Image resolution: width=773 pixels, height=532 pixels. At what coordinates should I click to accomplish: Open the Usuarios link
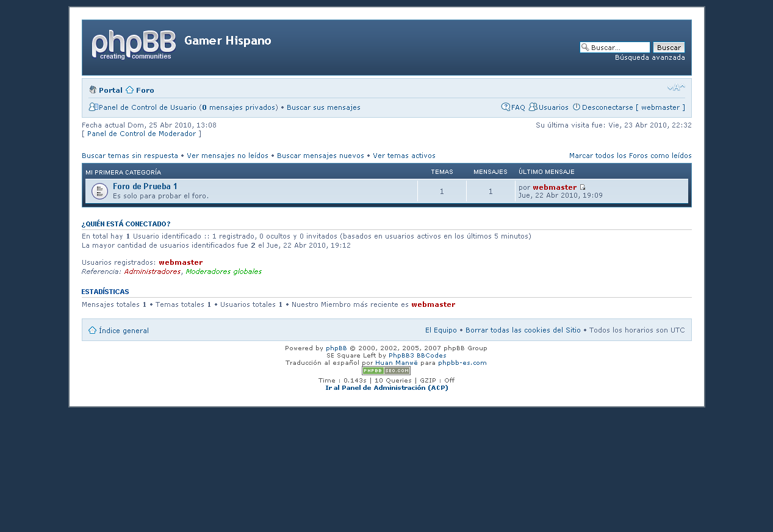click(553, 107)
